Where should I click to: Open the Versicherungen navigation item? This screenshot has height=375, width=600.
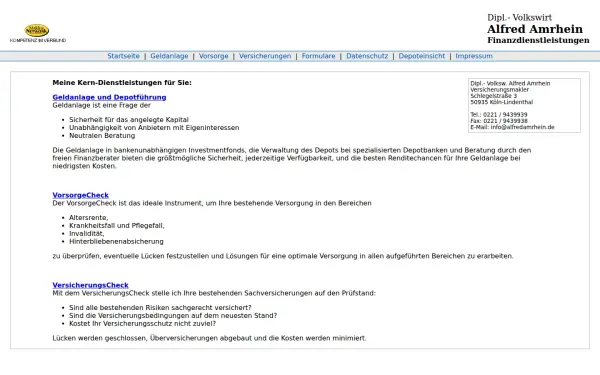[x=265, y=56]
